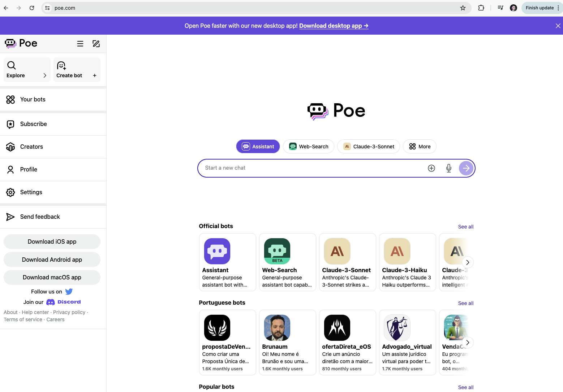The image size is (563, 392).
Task: Open the Subscribe page
Action: 53,124
